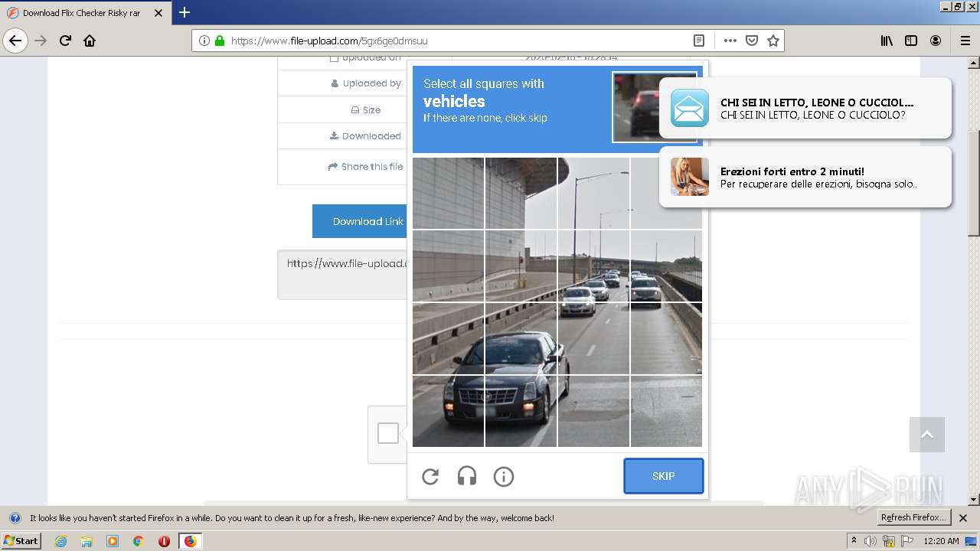Open the Library history and bookmarks
Viewport: 980px width, 551px height.
887,41
